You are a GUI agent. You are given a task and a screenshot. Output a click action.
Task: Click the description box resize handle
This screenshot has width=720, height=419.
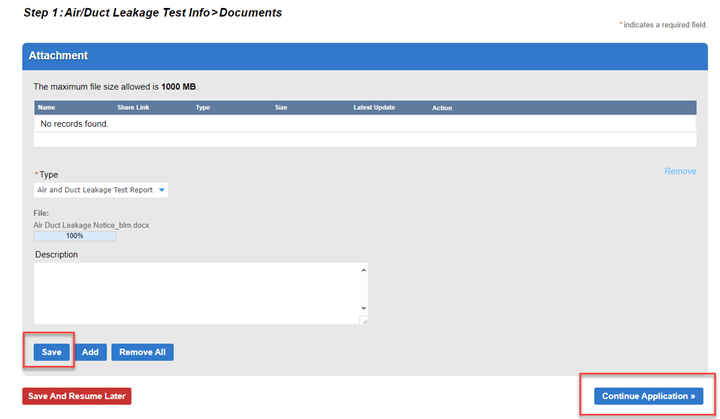point(364,321)
